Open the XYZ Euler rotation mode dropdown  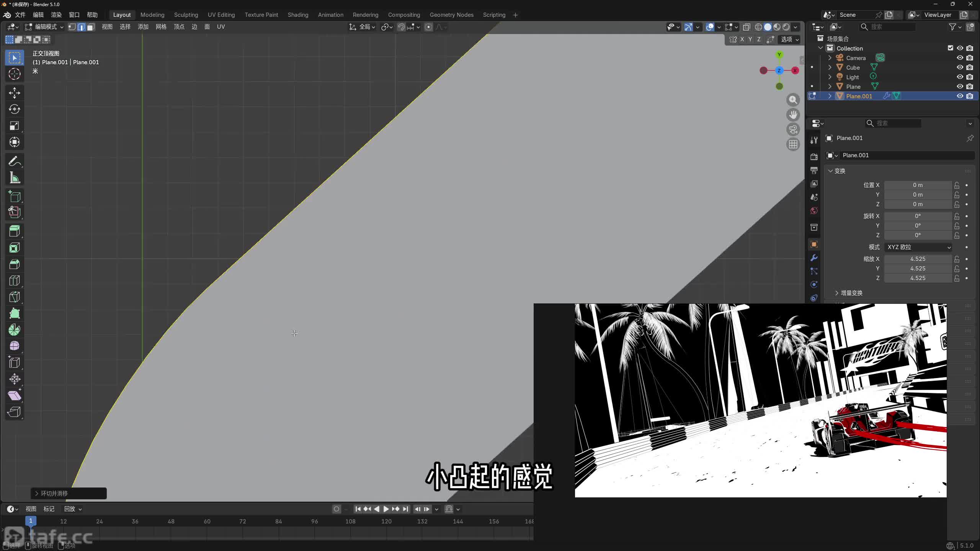pyautogui.click(x=918, y=247)
